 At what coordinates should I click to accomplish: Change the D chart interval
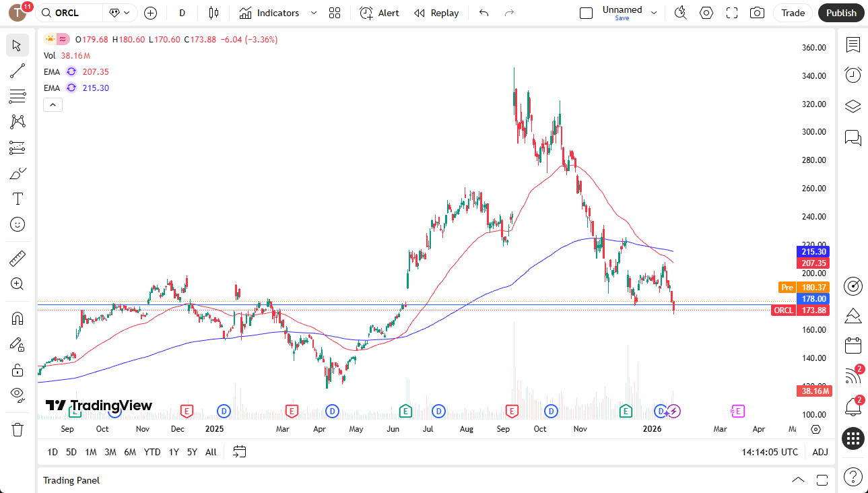click(182, 13)
